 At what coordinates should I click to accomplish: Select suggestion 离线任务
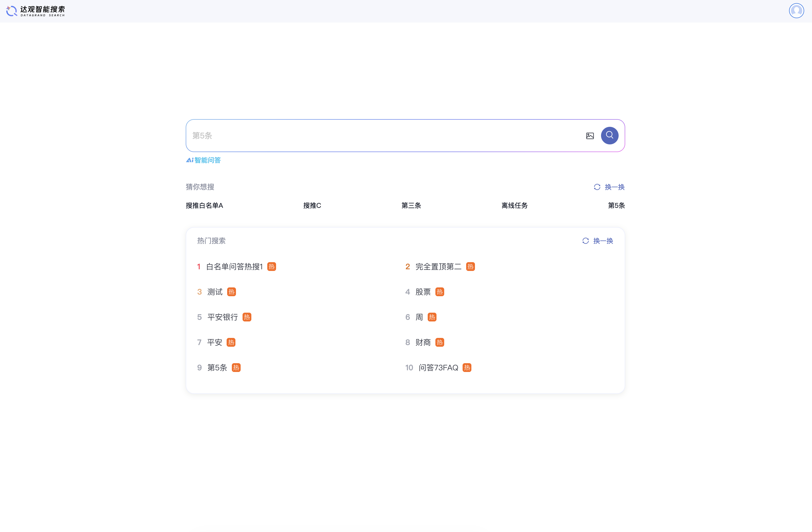pyautogui.click(x=515, y=205)
